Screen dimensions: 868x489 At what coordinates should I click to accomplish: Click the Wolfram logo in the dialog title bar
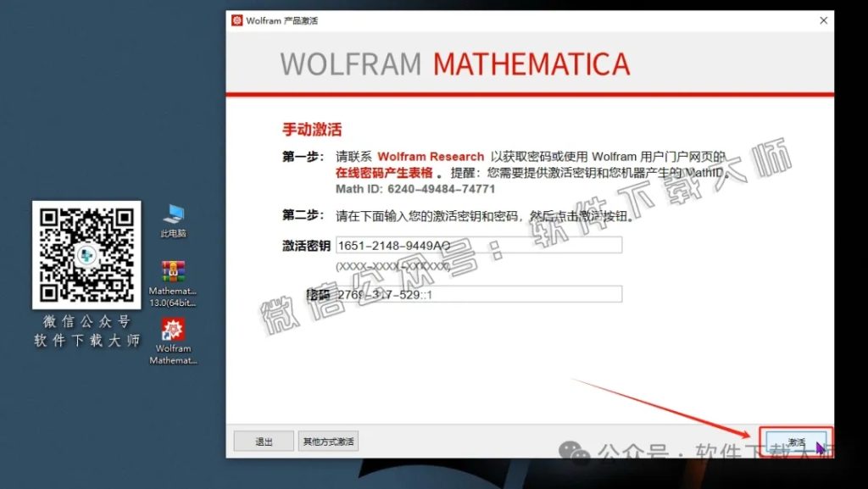point(238,20)
